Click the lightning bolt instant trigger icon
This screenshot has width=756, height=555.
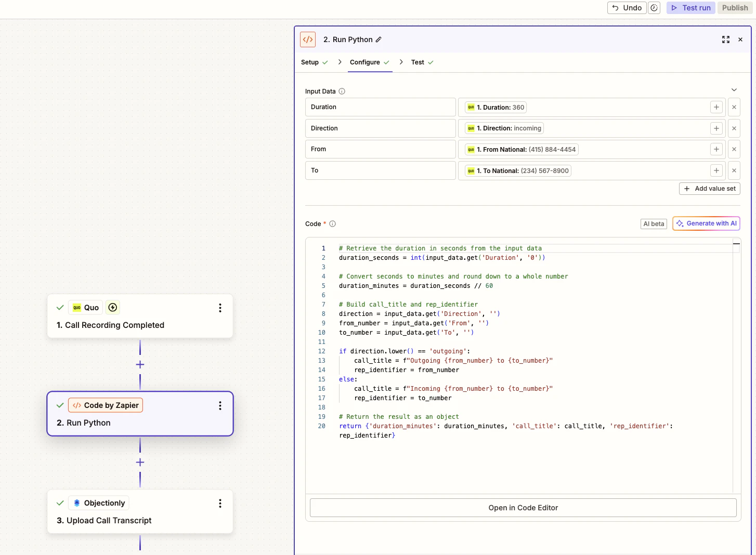coord(113,307)
